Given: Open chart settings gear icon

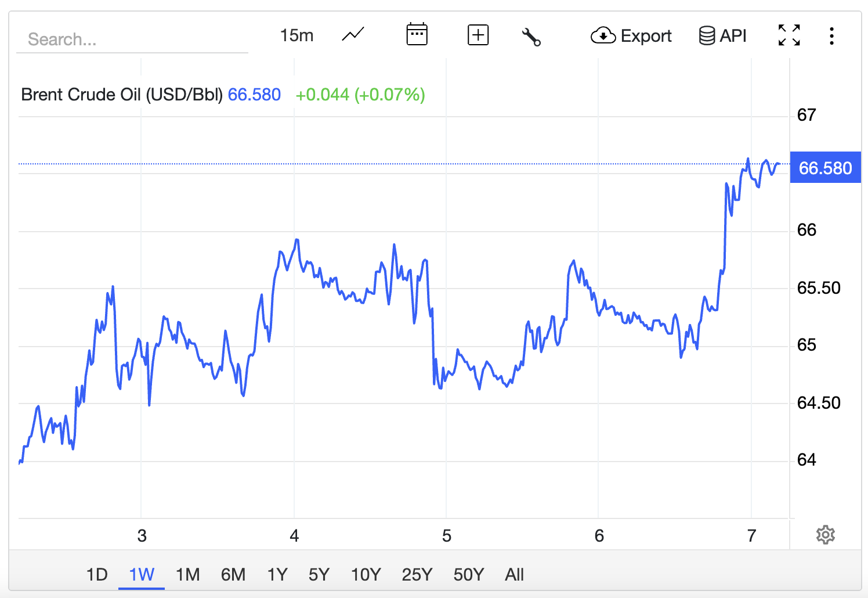Looking at the screenshot, I should click(x=825, y=535).
